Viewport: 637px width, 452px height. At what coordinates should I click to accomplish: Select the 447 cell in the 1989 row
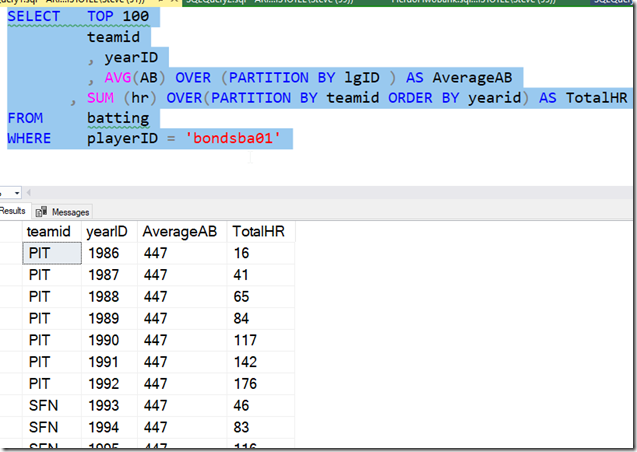(182, 318)
